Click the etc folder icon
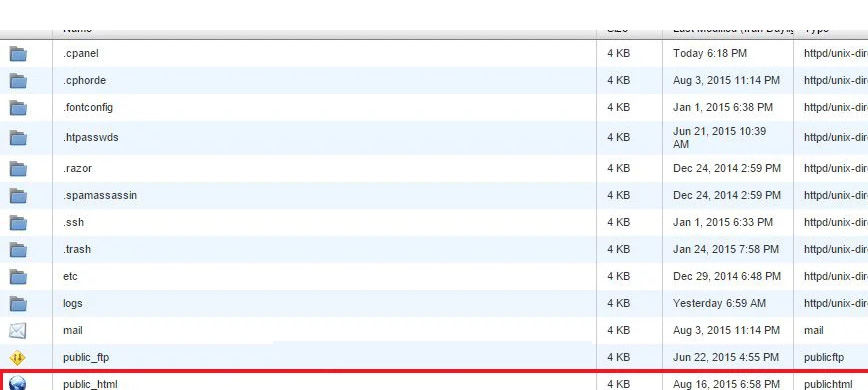This screenshot has height=390, width=868. (18, 276)
